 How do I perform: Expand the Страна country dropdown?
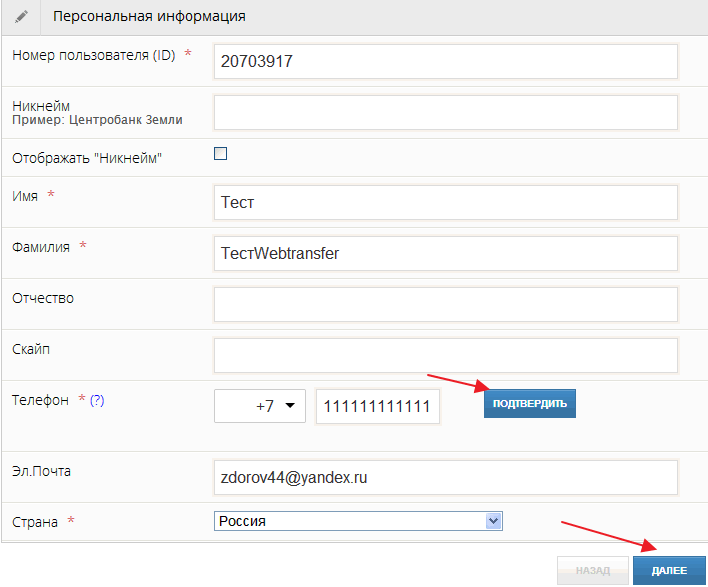coord(358,521)
